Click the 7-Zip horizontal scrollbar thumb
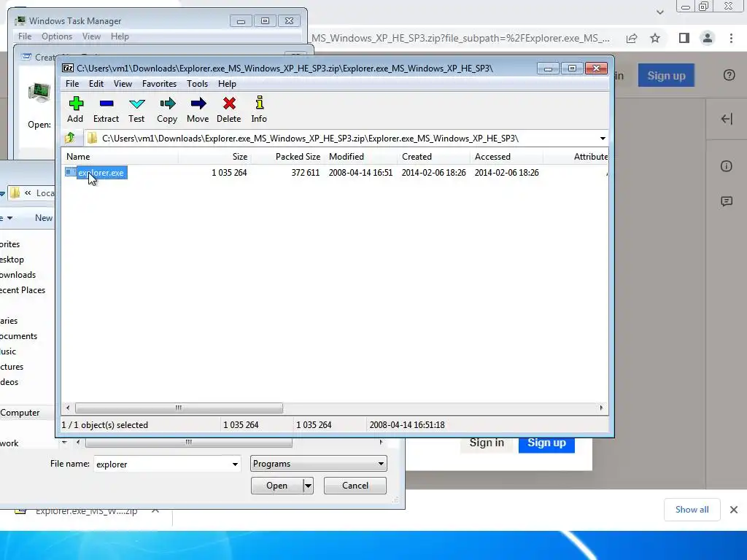 click(179, 408)
